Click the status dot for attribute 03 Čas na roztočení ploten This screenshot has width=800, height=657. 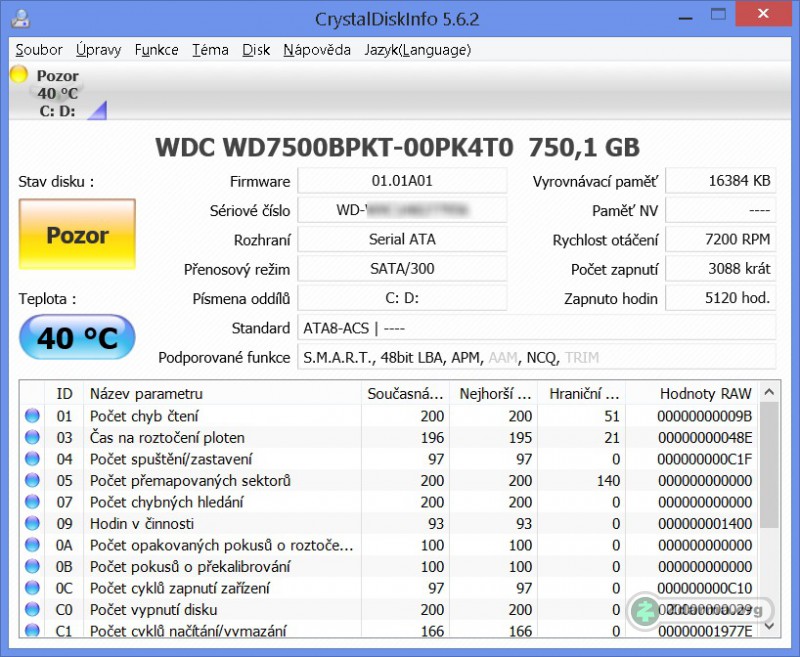tap(32, 437)
